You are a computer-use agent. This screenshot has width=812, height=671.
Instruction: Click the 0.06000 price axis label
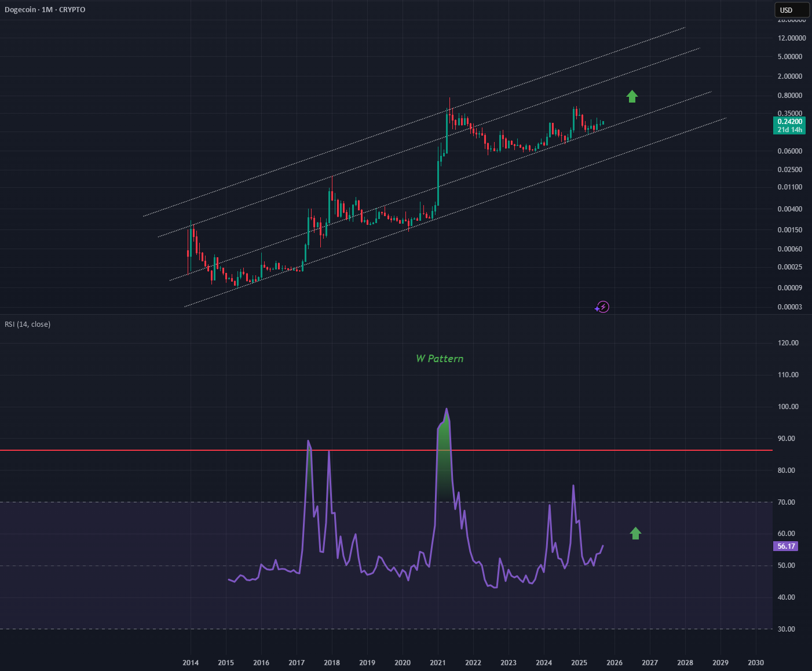pyautogui.click(x=790, y=151)
